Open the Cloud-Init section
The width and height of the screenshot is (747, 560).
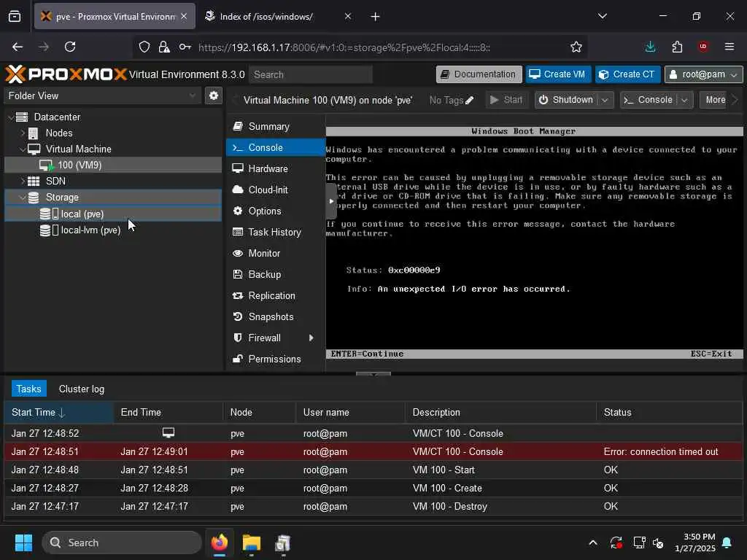point(276,190)
